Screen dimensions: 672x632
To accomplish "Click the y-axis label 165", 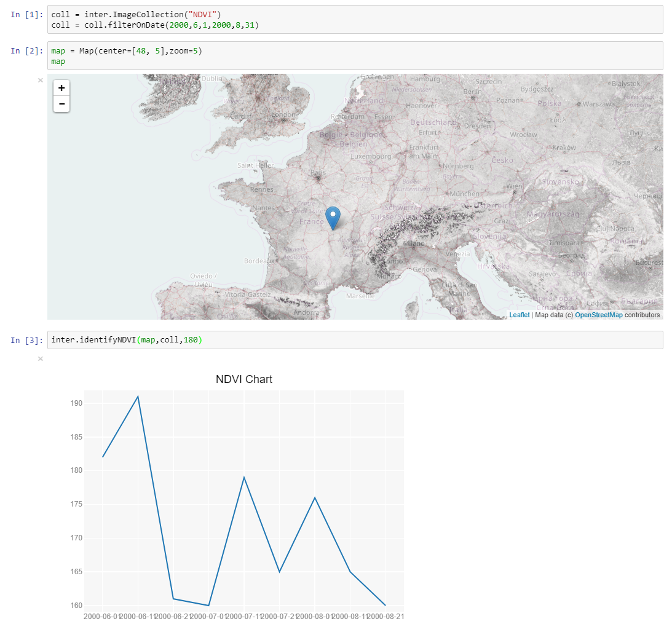I will coord(76,572).
